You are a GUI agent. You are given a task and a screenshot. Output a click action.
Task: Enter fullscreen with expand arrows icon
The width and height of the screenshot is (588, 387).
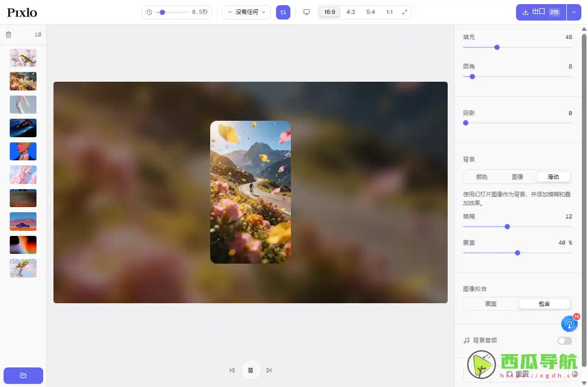click(x=405, y=12)
